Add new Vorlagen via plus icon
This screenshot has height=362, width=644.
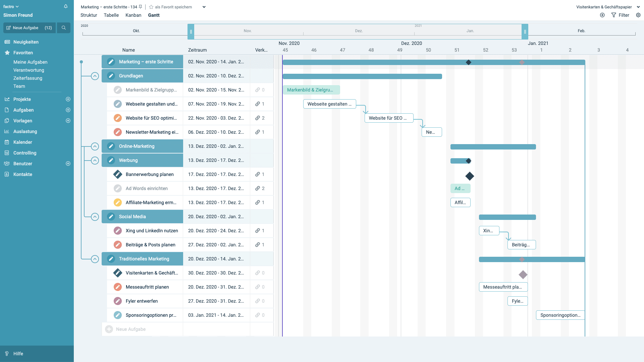68,121
